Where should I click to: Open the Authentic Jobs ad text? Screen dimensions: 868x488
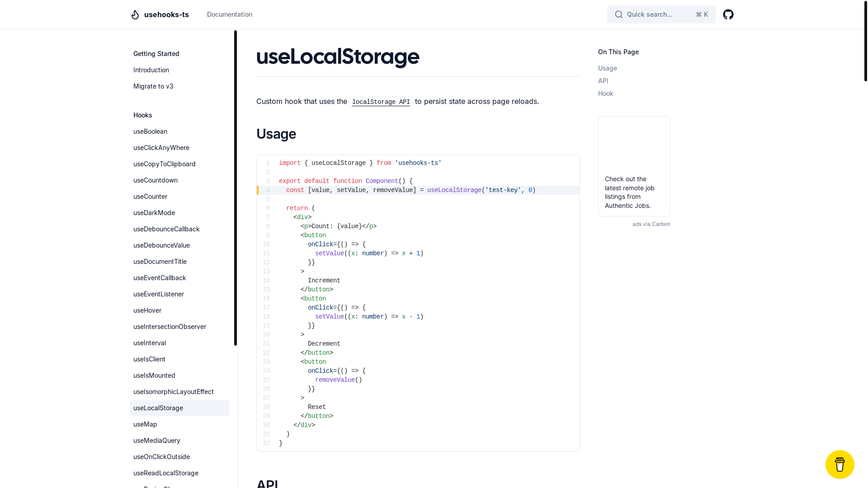[630, 192]
